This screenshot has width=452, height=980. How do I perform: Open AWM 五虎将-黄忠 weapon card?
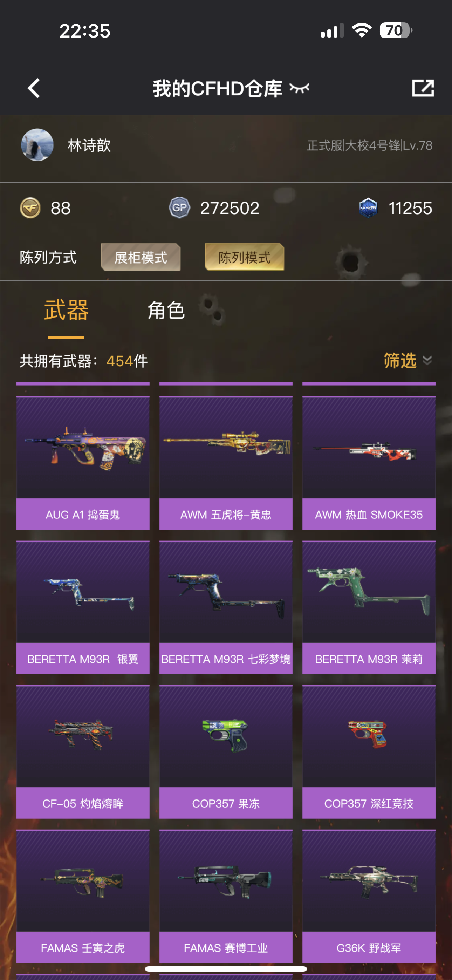226,463
